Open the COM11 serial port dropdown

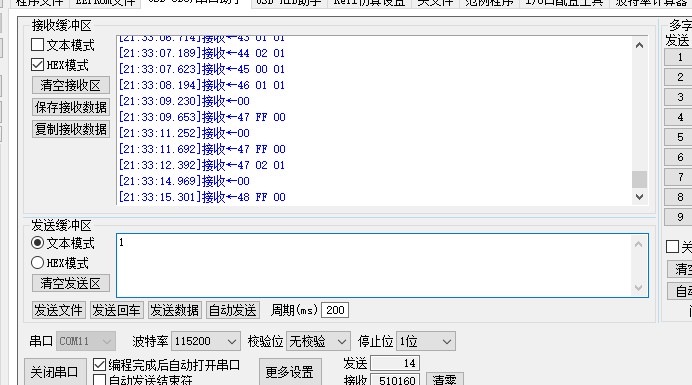86,341
